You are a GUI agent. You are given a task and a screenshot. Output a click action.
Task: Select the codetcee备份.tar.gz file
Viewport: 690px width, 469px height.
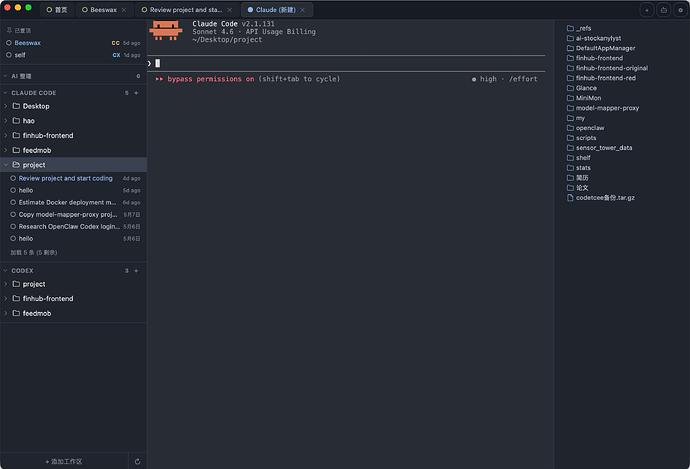[601, 198]
